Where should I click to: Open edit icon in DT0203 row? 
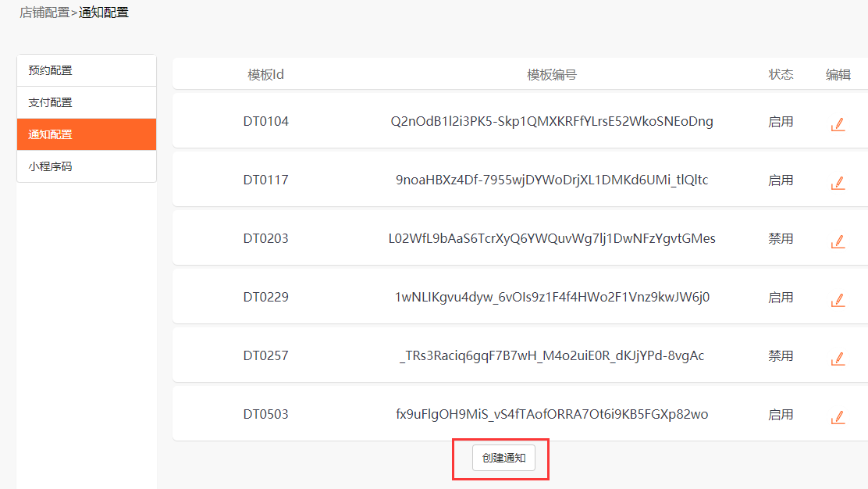[x=838, y=241]
